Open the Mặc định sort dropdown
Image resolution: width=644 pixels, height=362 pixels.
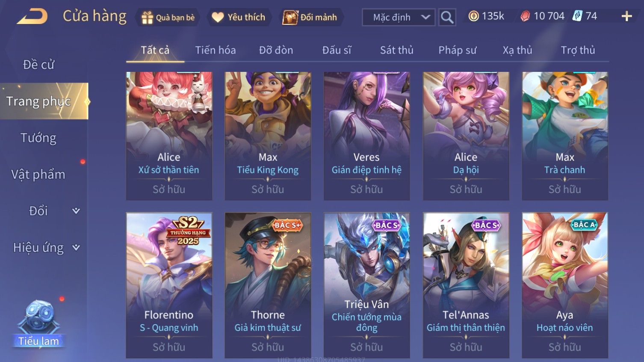click(398, 18)
